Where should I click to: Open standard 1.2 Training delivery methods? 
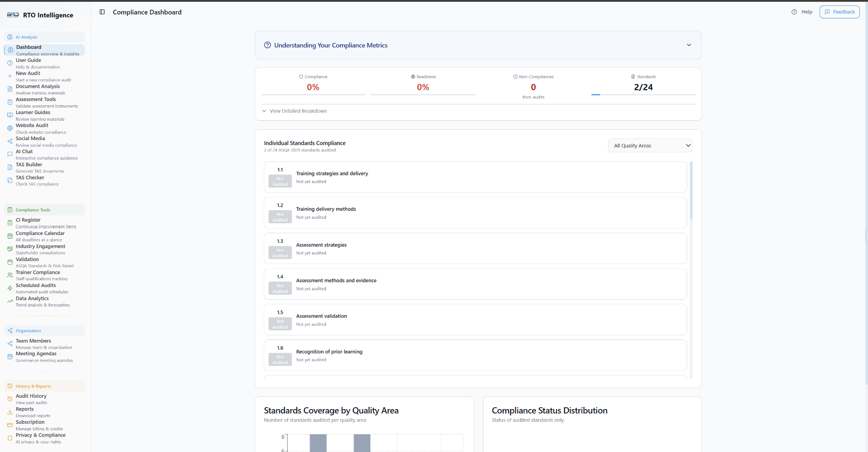tap(475, 213)
